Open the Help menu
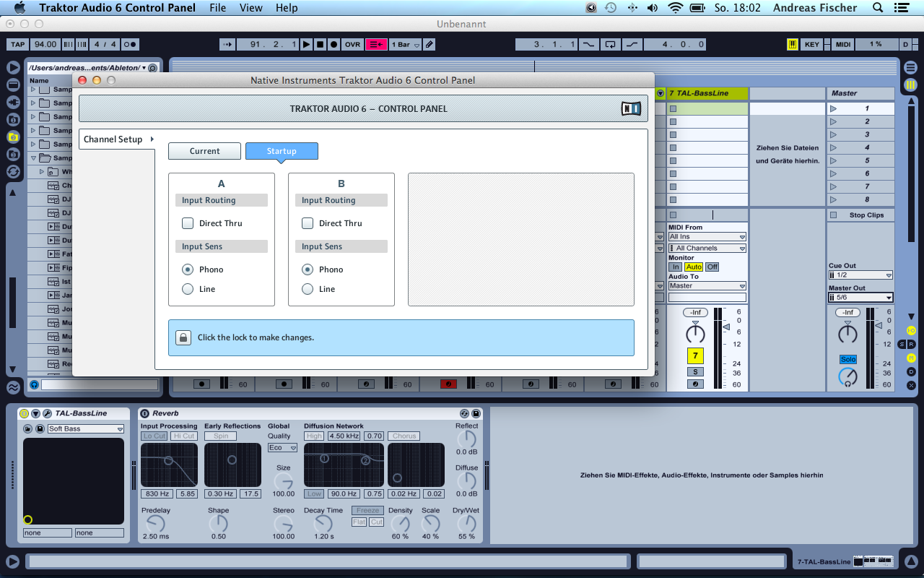The width and height of the screenshot is (924, 578). (x=287, y=8)
